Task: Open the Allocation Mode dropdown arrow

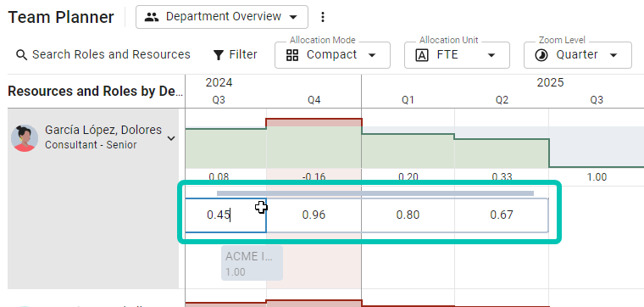Action: click(372, 55)
